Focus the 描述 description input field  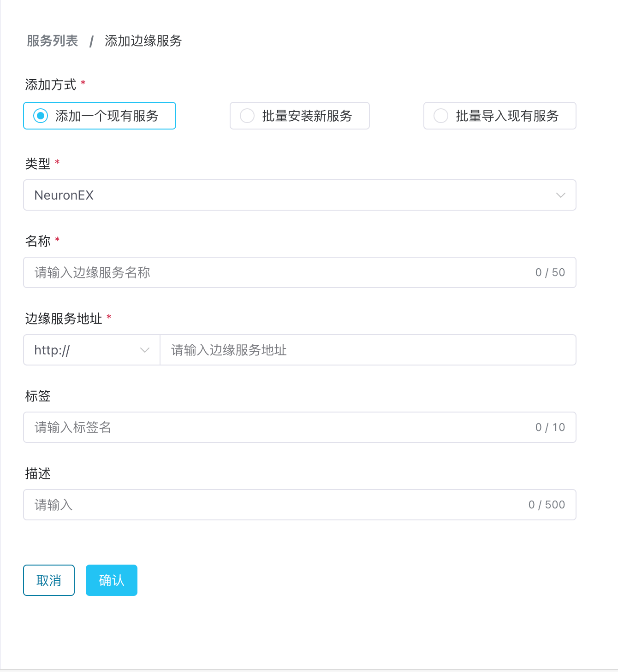coord(277,505)
